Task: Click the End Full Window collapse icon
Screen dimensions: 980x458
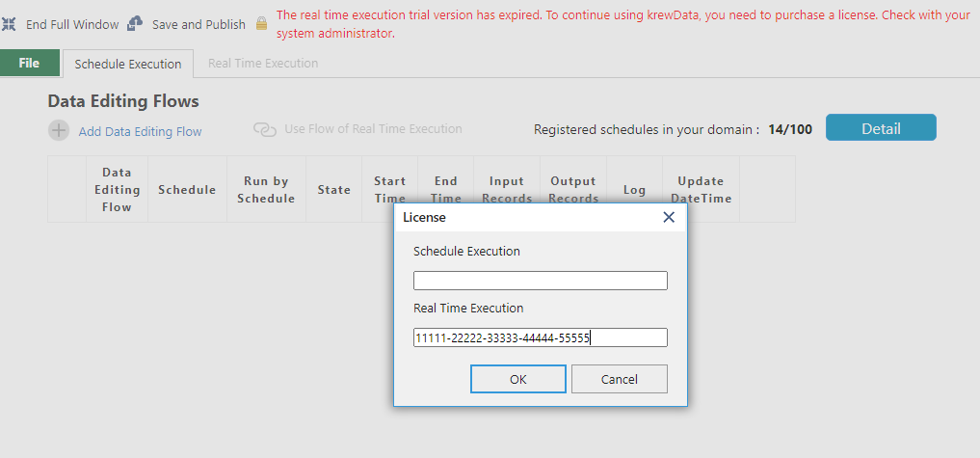Action: pos(9,24)
